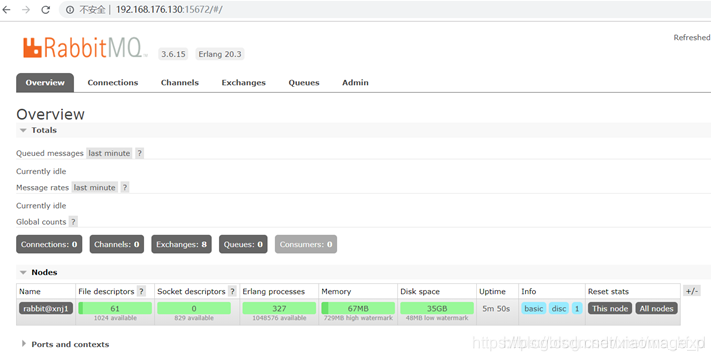Viewport: 714px width, 361px height.
Task: Click 729MB high watermark text
Action: point(358,318)
